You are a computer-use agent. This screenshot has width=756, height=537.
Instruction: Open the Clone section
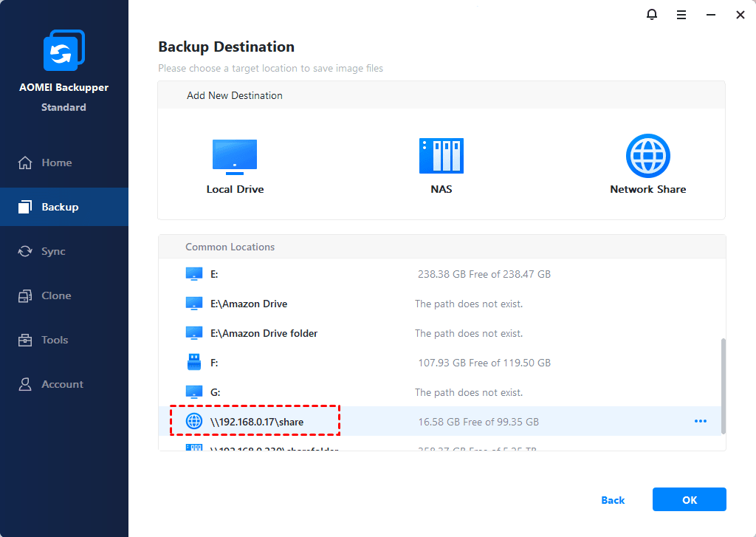point(56,295)
